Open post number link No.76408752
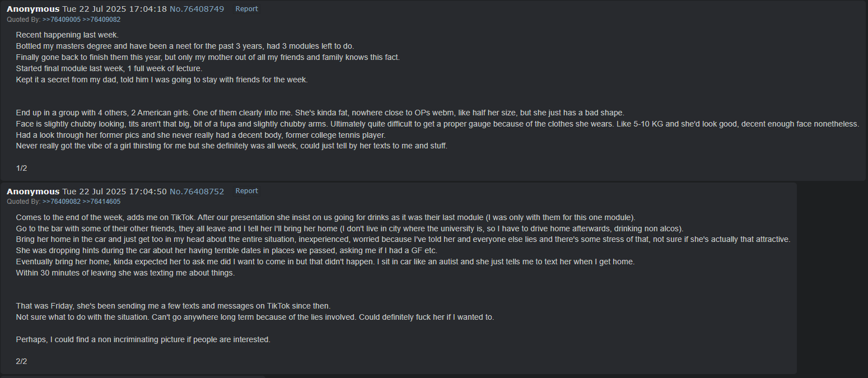 tap(197, 192)
